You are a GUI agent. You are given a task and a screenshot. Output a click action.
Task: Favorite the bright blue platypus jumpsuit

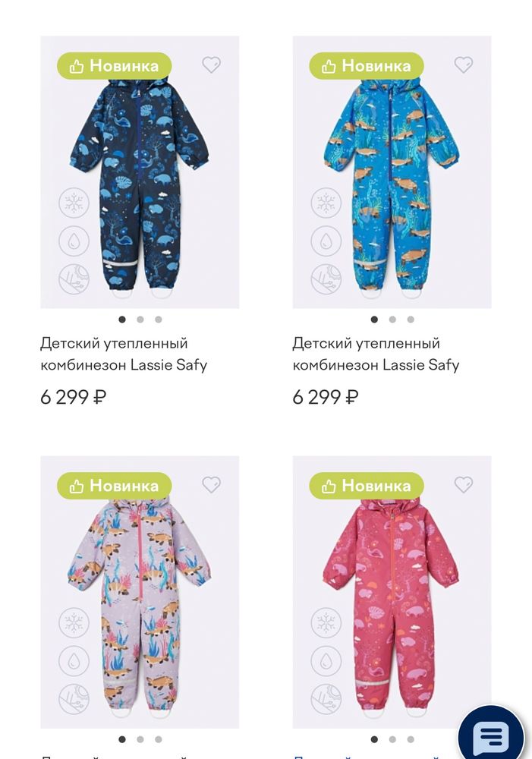(463, 65)
